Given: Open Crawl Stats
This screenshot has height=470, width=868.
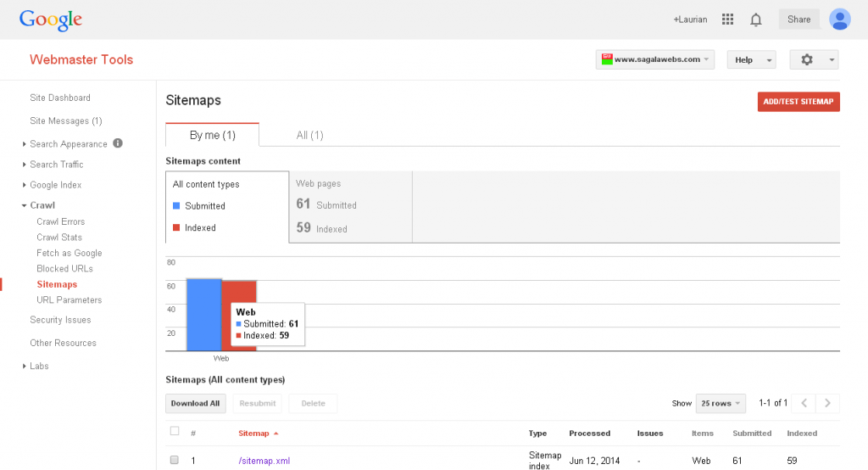Looking at the screenshot, I should pos(59,238).
